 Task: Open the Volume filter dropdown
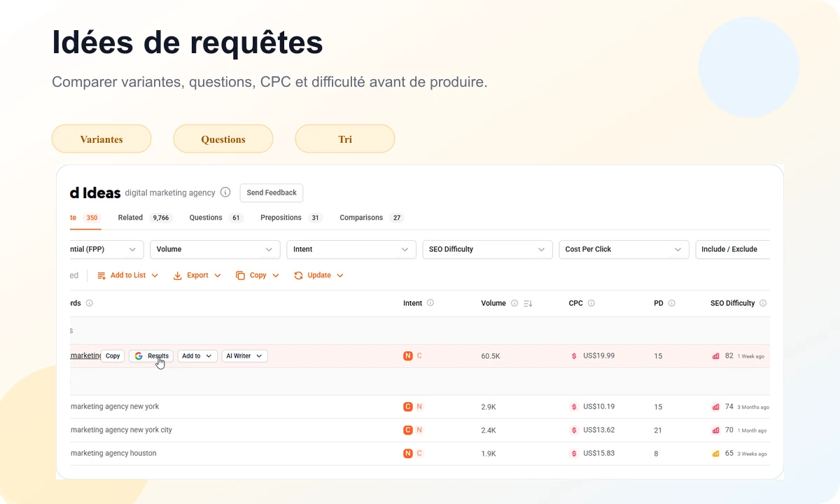pos(215,249)
